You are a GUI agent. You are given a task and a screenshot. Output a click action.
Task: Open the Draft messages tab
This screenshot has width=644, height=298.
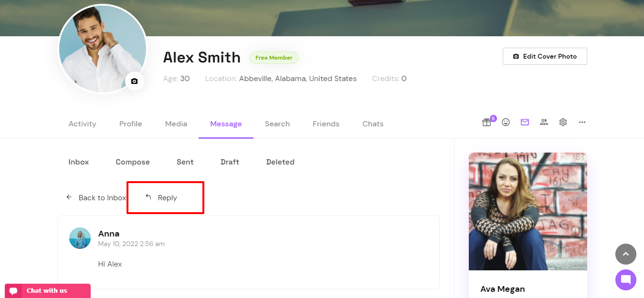(230, 162)
